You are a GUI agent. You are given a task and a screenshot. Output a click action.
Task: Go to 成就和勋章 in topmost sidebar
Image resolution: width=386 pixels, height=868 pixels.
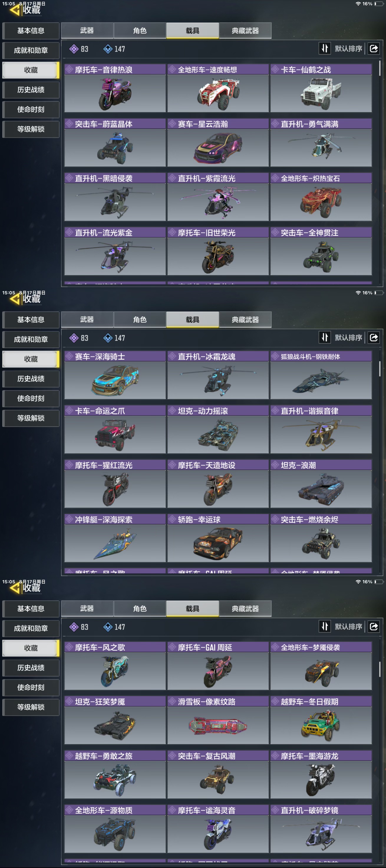[x=31, y=50]
